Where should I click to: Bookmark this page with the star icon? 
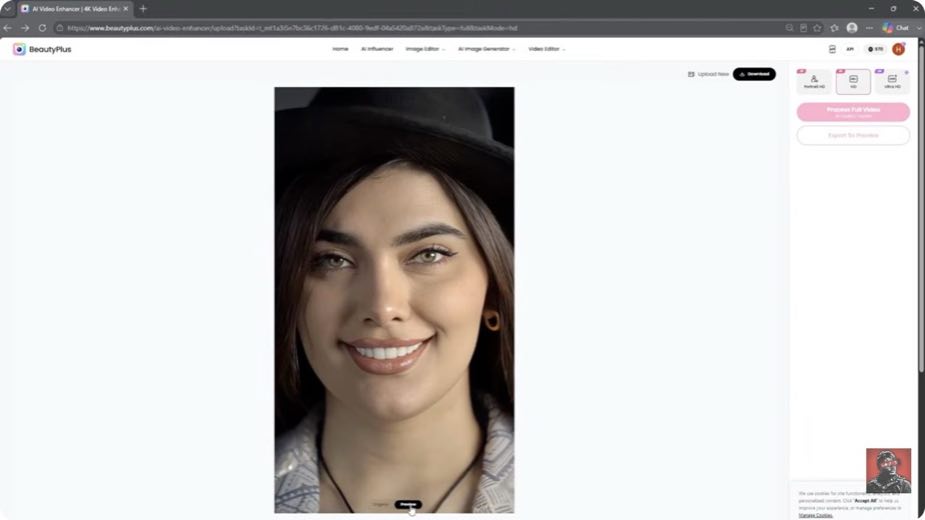coord(817,28)
